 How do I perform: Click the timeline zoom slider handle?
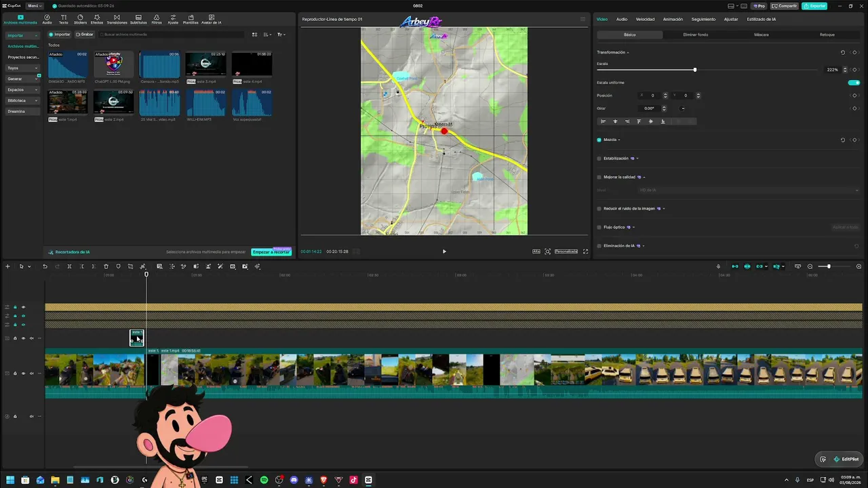pos(829,266)
